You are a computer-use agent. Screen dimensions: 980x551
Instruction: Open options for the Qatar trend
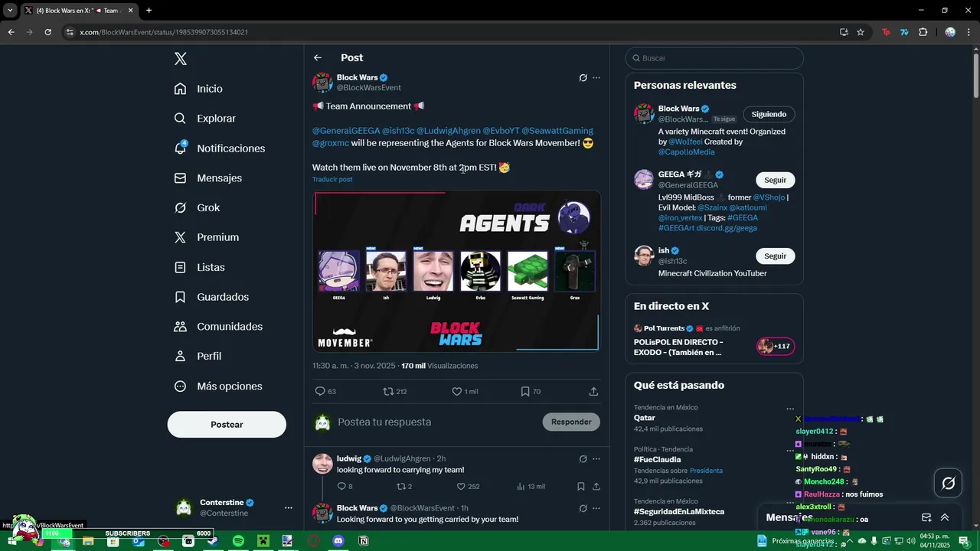(x=790, y=409)
